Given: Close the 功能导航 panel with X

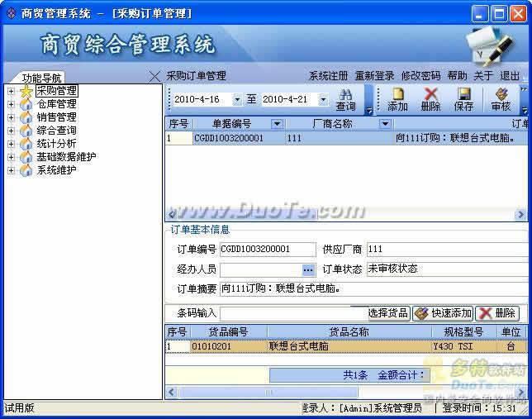Looking at the screenshot, I should click(x=154, y=76).
